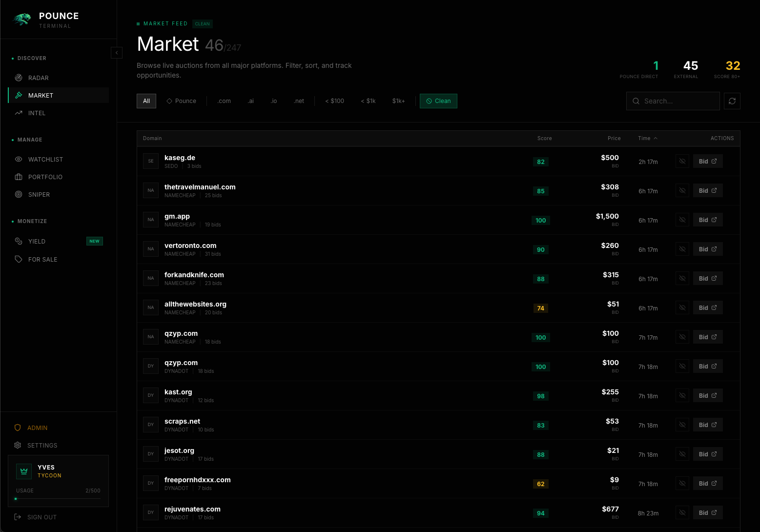Focus the Search input field
The height and width of the screenshot is (532, 760).
pos(673,101)
